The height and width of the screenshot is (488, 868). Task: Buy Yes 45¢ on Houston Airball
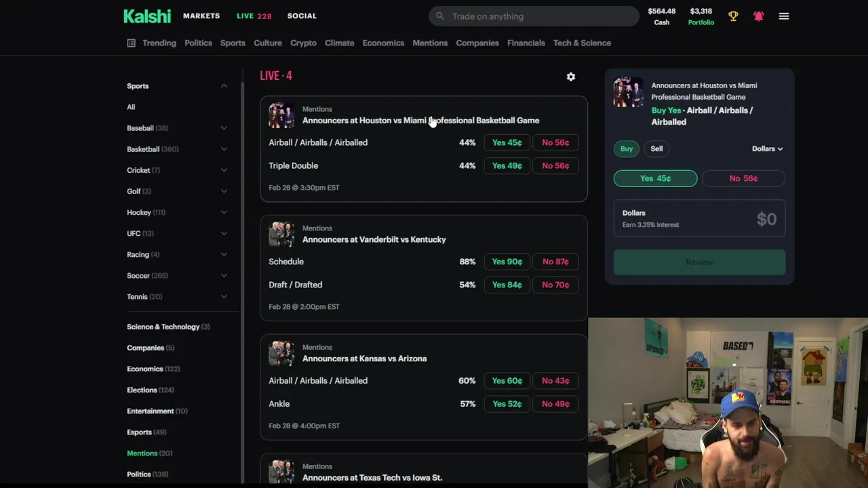(507, 142)
